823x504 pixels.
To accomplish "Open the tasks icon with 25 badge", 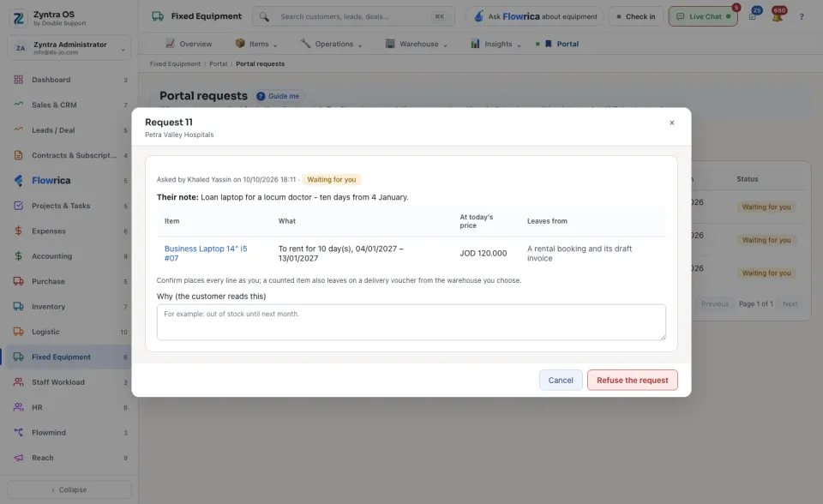I will pos(753,16).
